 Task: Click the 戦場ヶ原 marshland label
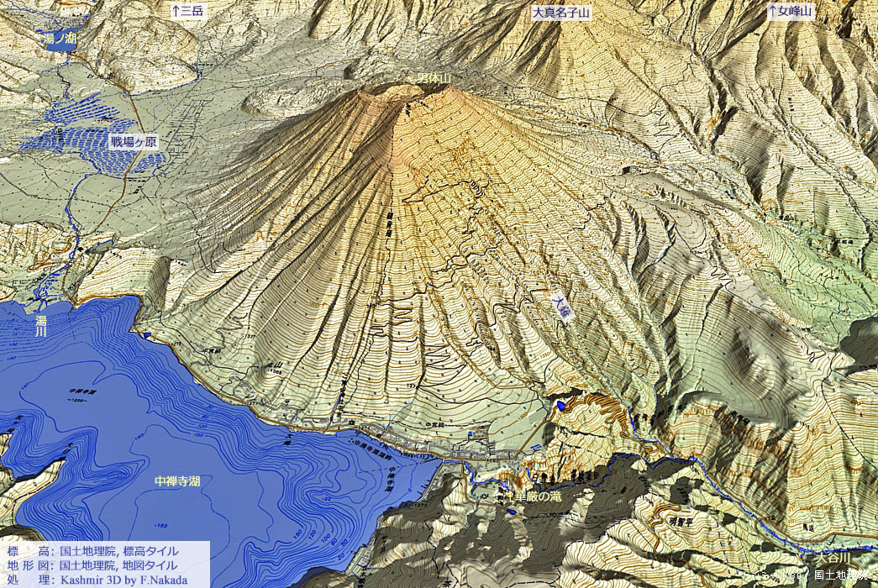tap(134, 141)
